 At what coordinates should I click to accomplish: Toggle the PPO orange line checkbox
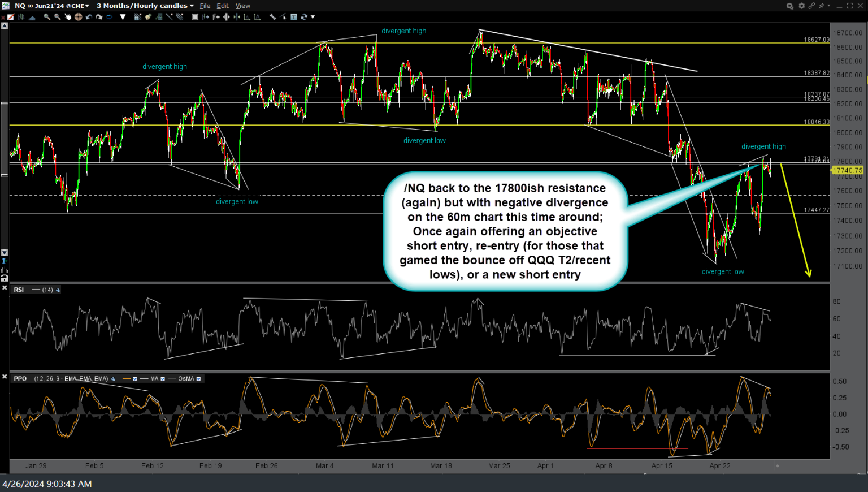[135, 379]
